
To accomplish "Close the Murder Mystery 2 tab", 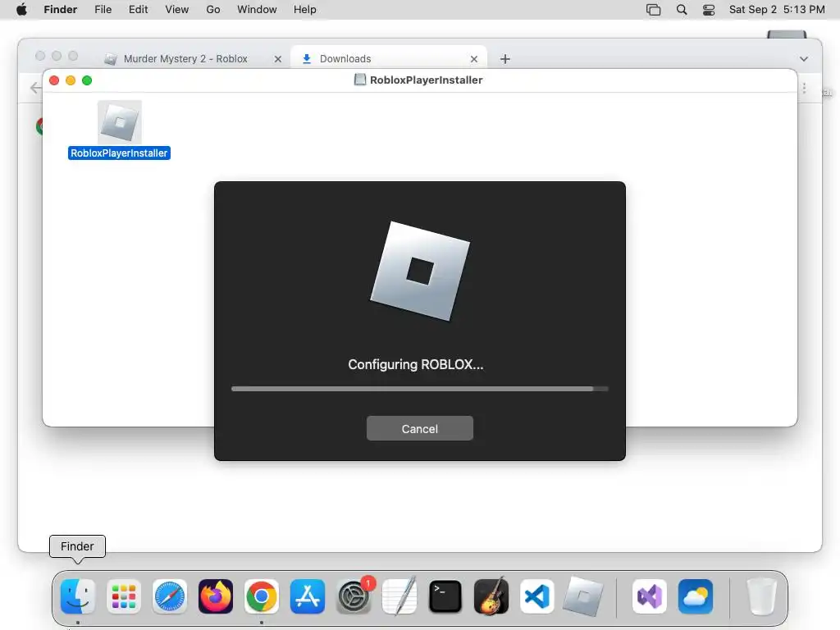I will pyautogui.click(x=278, y=59).
